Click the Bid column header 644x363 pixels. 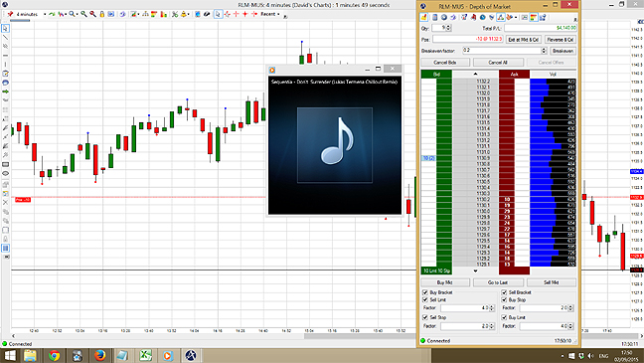pyautogui.click(x=436, y=74)
